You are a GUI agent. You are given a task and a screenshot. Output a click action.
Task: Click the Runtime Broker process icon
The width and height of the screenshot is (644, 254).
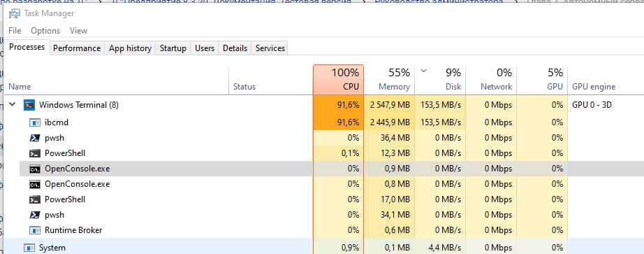click(35, 230)
